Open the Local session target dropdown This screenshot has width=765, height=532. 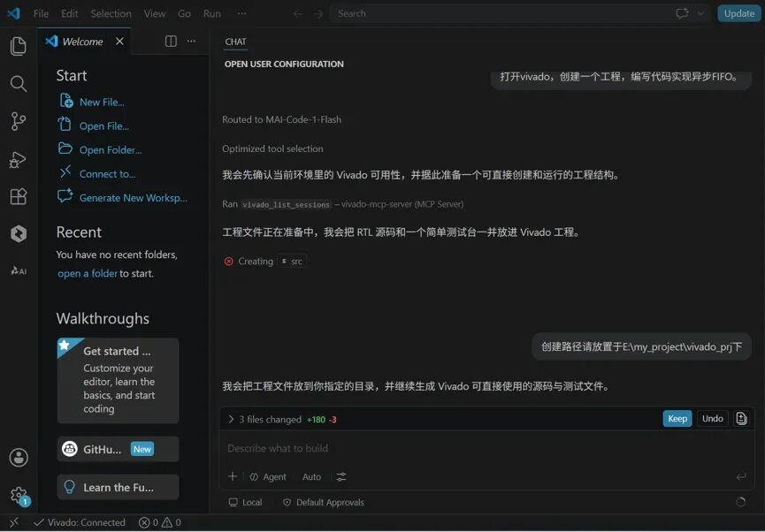245,502
